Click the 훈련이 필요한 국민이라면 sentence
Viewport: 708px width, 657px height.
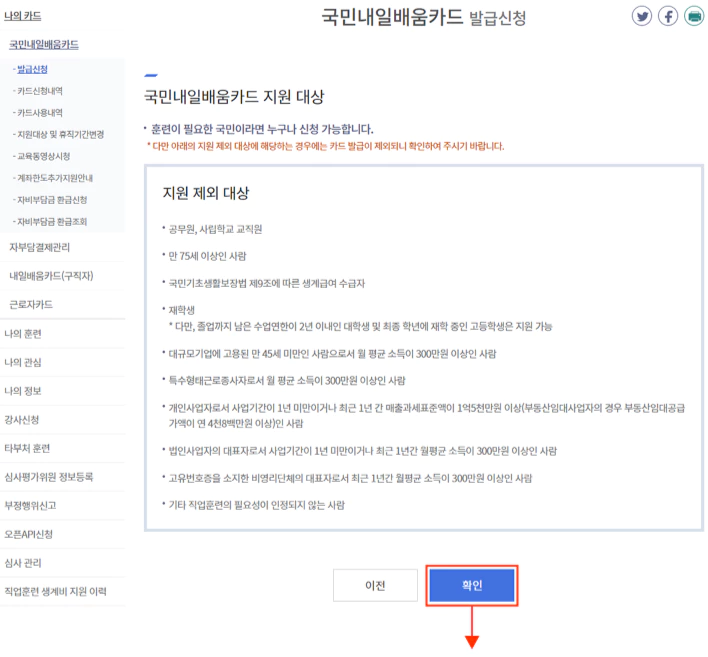click(x=262, y=129)
